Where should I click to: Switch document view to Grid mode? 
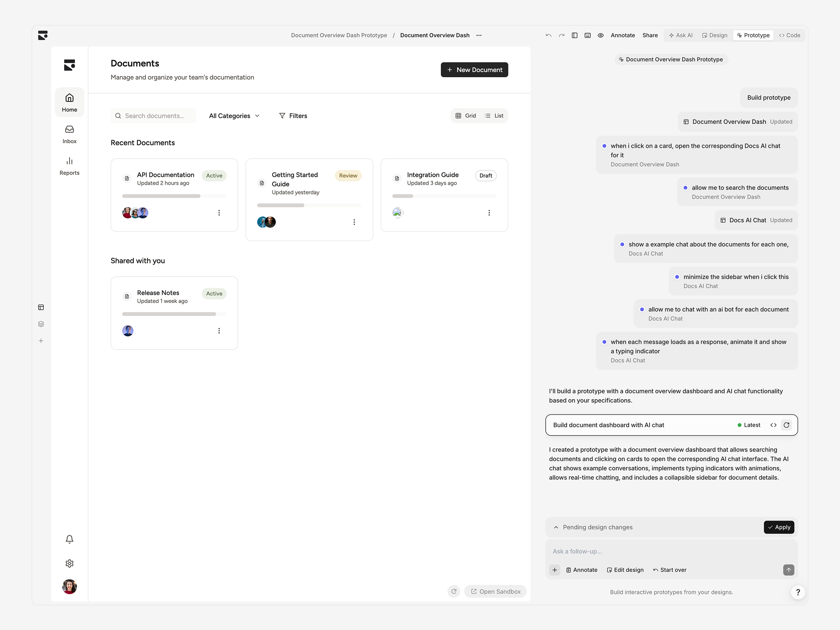(x=465, y=115)
